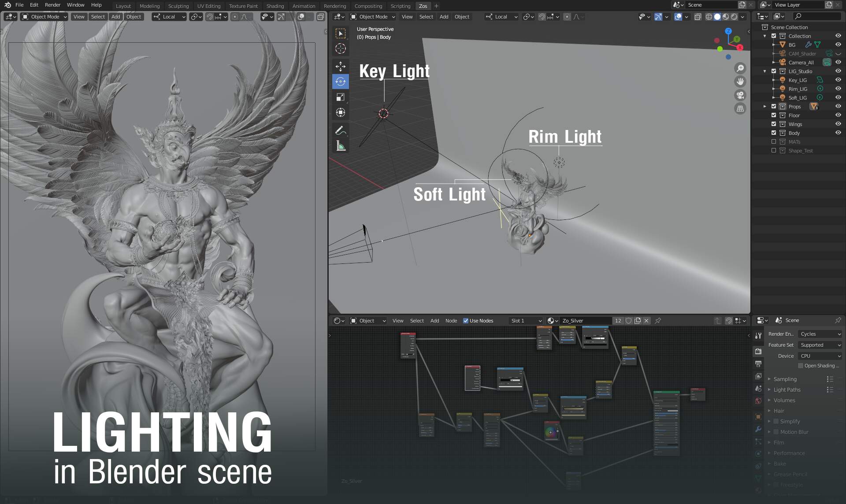Select the Select Box tool in viewport toolbar

pyautogui.click(x=340, y=33)
